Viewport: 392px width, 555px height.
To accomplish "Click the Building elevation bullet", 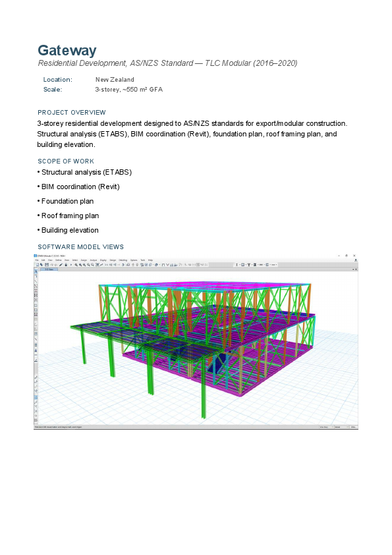I will click(68, 231).
